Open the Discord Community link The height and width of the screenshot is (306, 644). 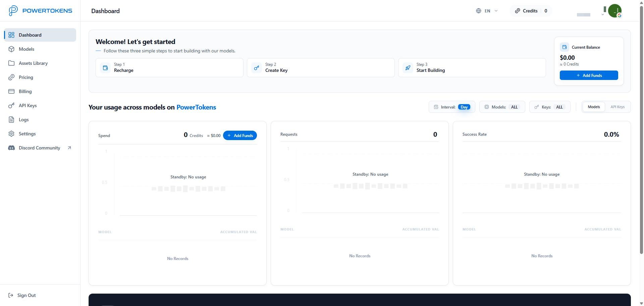pos(40,148)
